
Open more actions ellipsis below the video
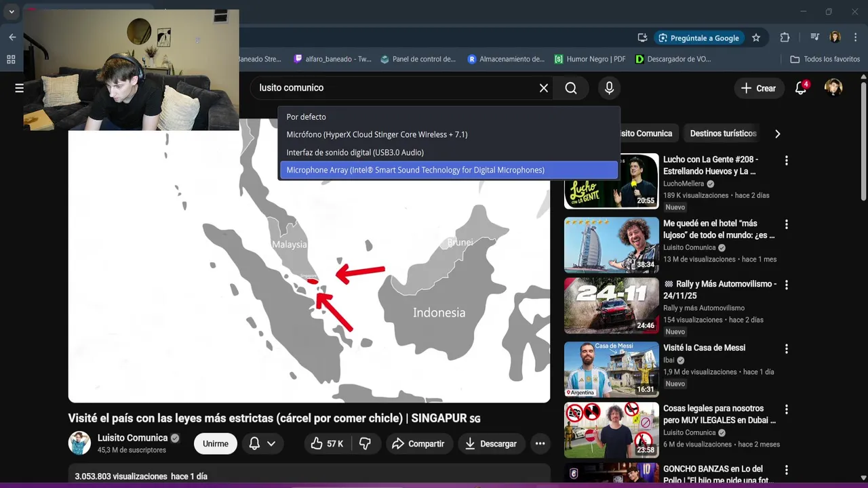tap(540, 444)
